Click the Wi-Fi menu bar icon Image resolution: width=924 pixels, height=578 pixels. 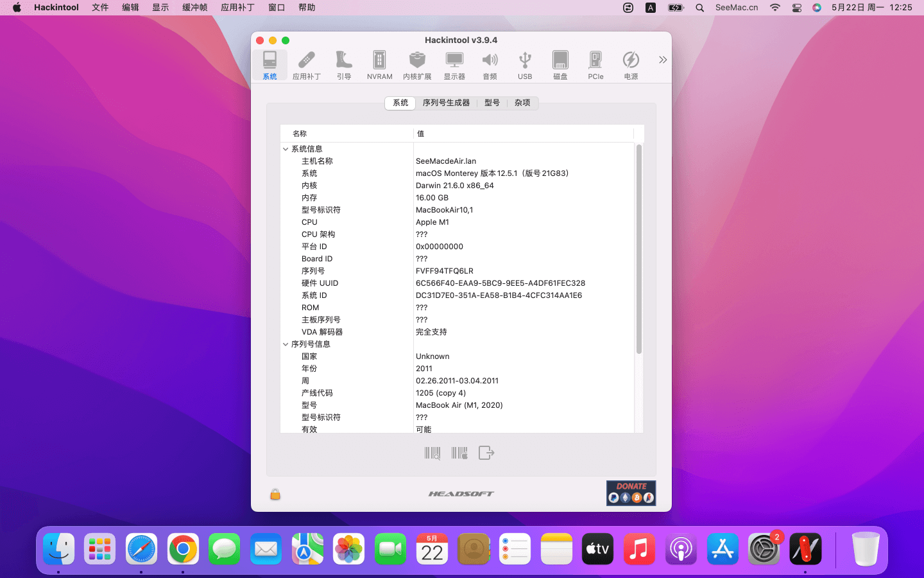[775, 8]
